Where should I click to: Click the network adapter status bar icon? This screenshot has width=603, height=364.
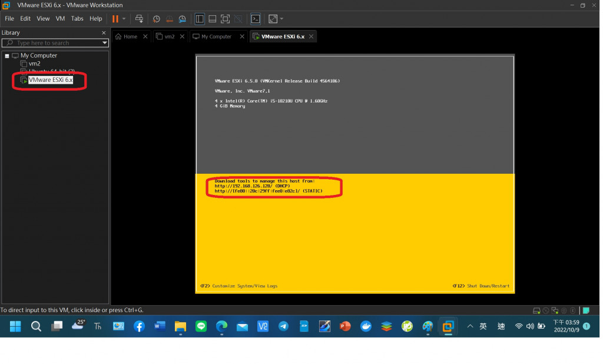click(x=555, y=311)
